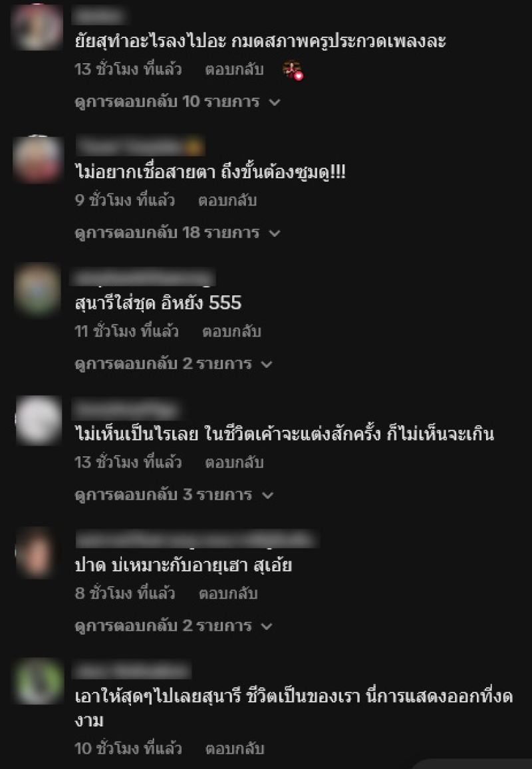Expand the 3 replies thread
Screen dimensions: 532x769
coord(174,494)
